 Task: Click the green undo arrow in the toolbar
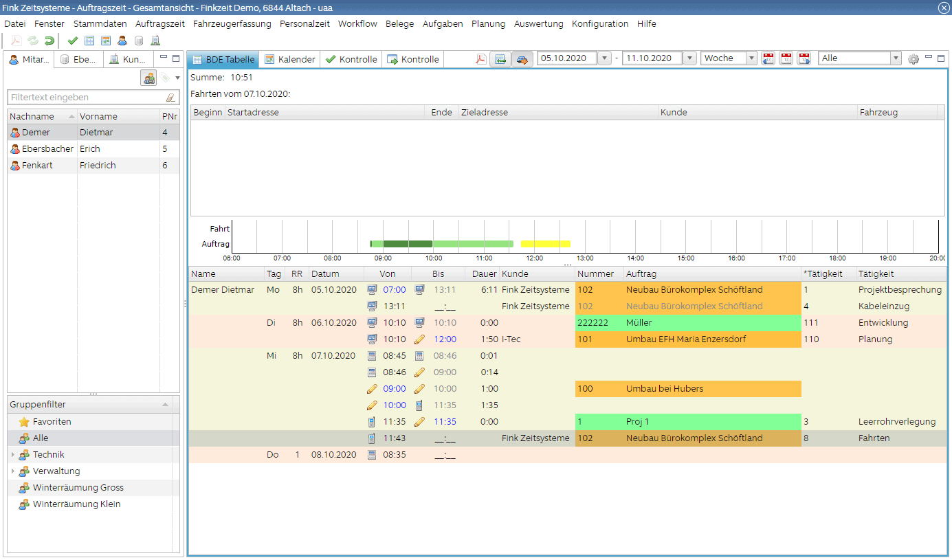point(49,41)
